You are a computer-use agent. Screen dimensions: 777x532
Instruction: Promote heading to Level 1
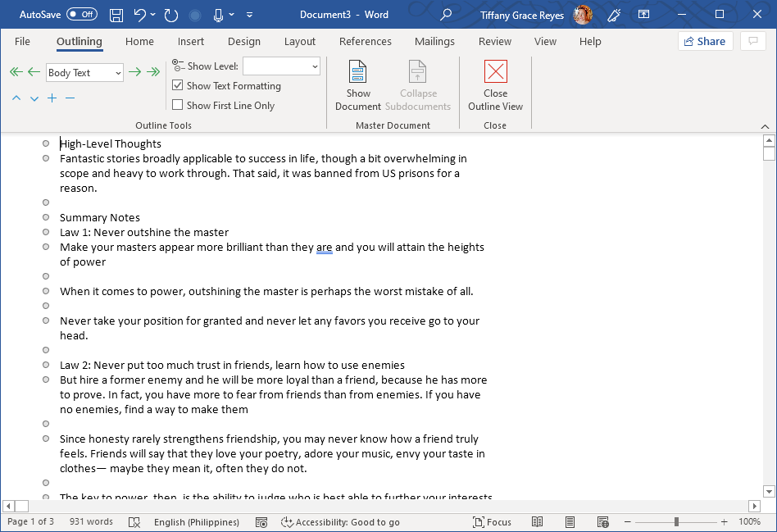[x=15, y=71]
